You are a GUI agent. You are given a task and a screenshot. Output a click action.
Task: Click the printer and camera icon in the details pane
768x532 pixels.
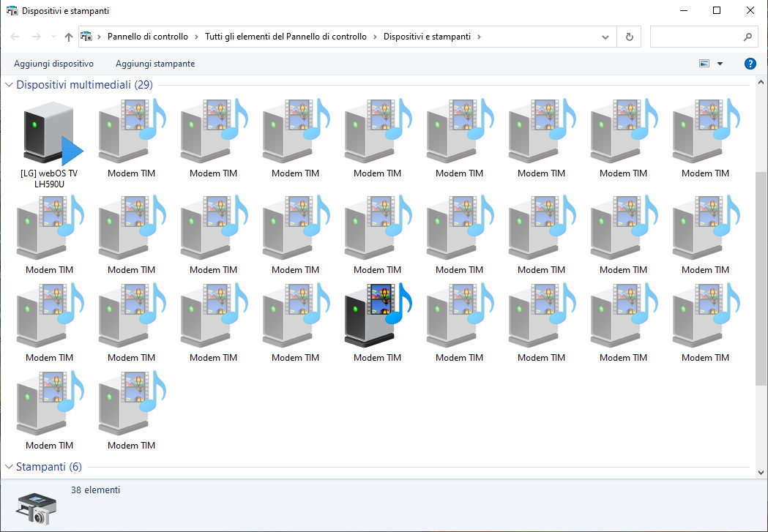pos(37,509)
